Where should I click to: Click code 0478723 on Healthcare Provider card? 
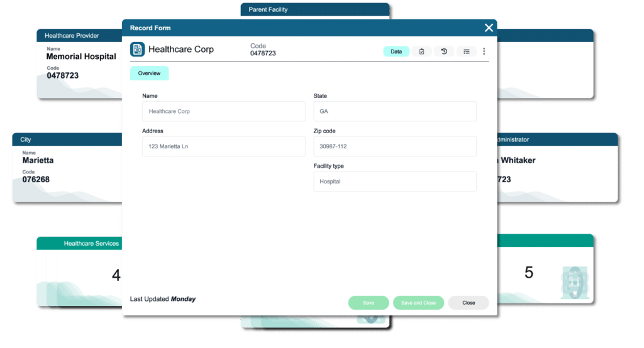click(62, 75)
